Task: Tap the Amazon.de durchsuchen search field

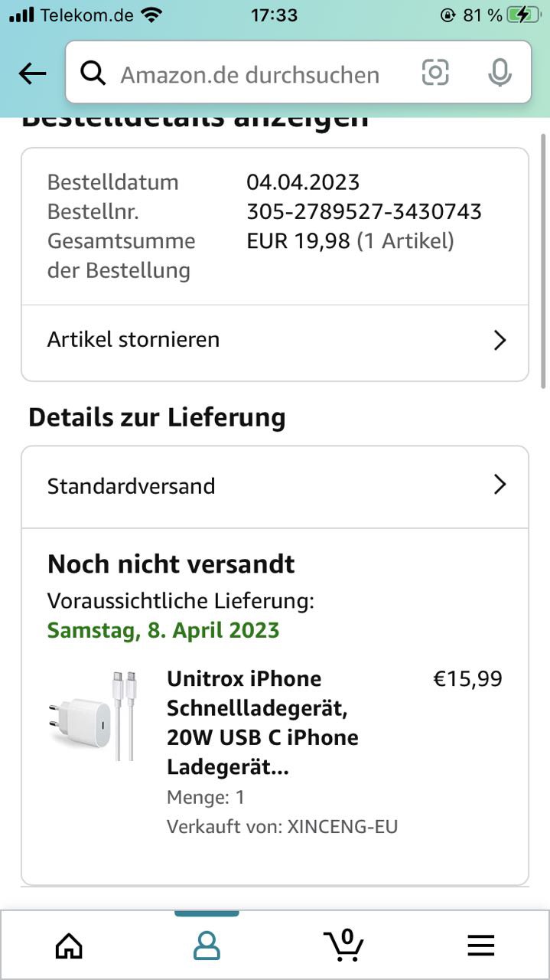Action: click(x=250, y=74)
